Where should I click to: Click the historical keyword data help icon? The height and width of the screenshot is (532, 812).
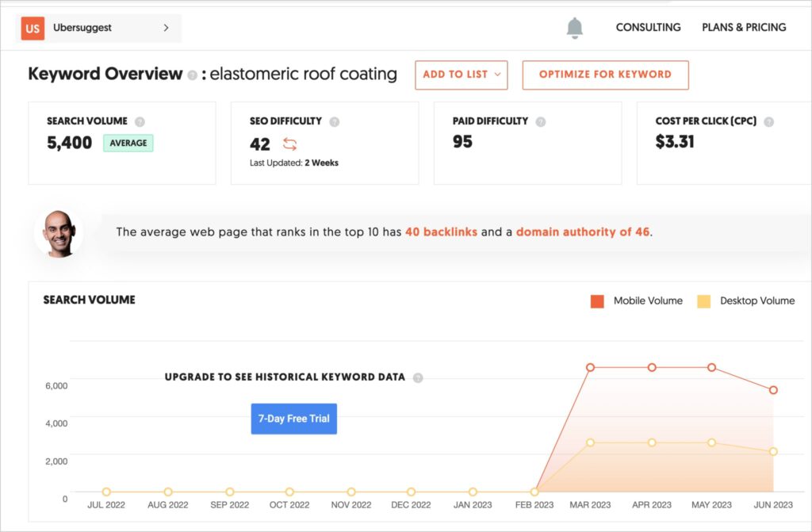coord(419,377)
